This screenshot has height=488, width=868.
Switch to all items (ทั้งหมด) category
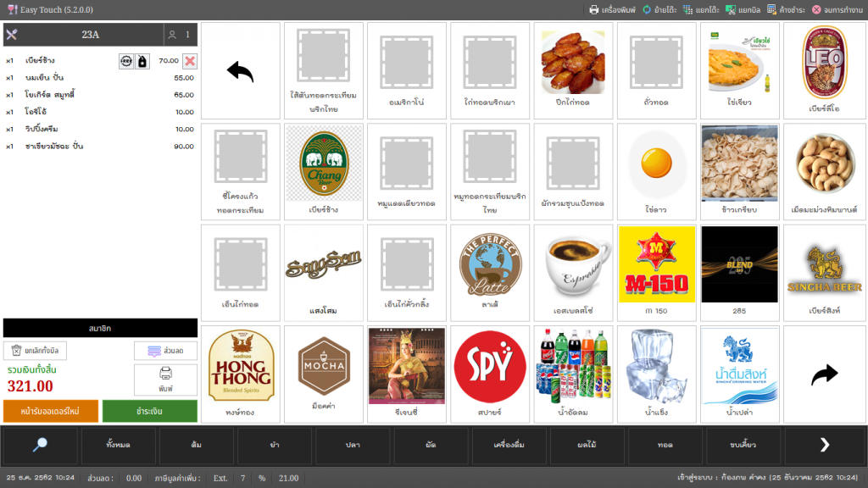(x=118, y=445)
